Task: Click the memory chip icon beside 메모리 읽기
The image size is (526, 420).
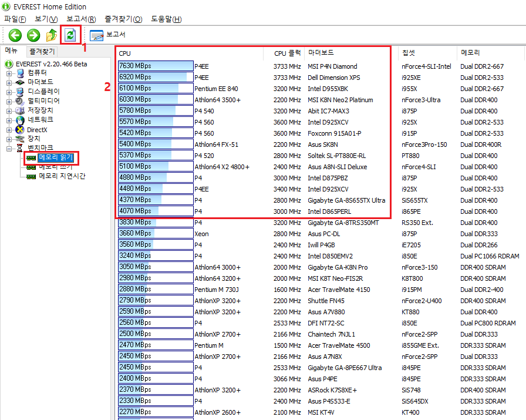Action: 31,158
